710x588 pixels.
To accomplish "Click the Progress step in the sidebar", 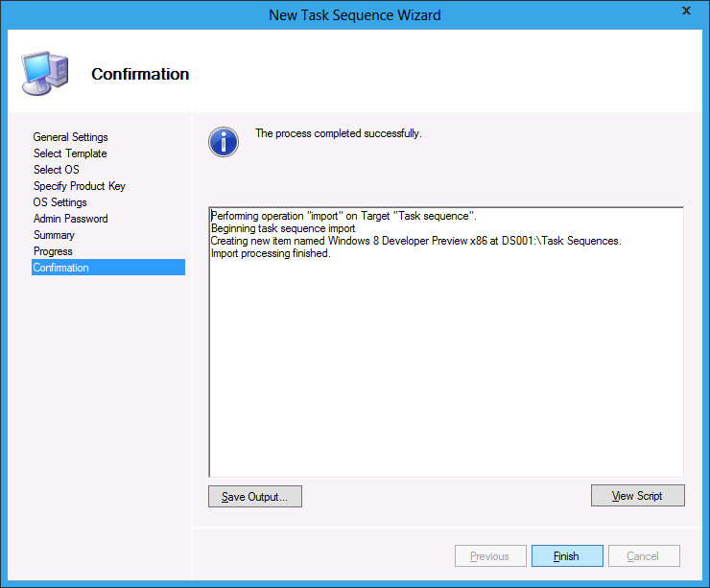I will pos(53,251).
